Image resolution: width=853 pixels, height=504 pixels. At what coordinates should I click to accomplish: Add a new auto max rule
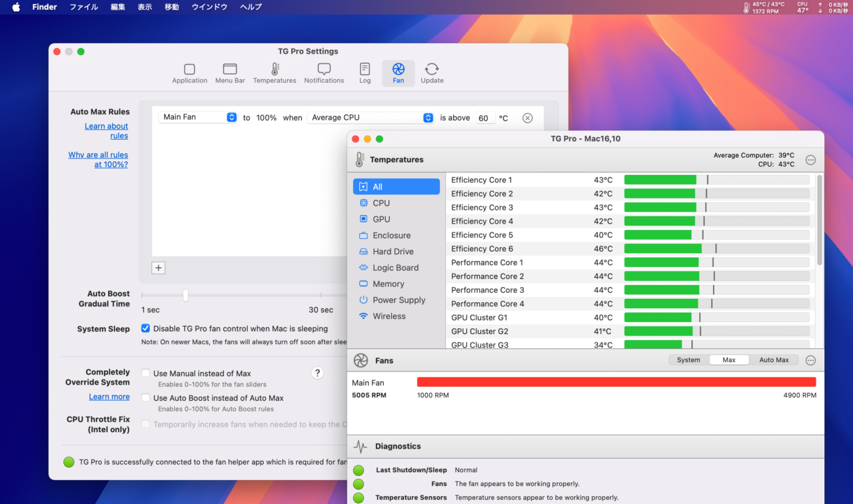click(x=158, y=268)
